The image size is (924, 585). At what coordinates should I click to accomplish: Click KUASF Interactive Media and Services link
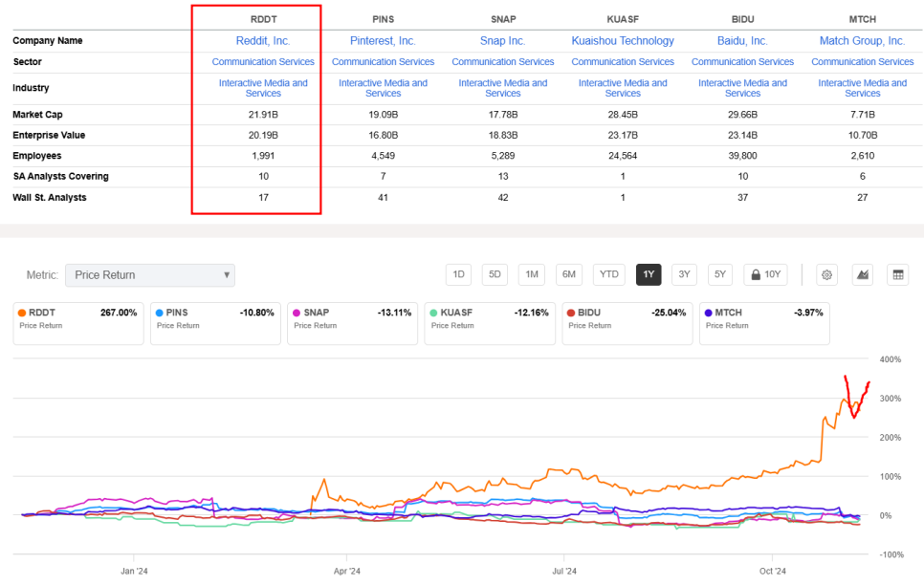pos(623,88)
